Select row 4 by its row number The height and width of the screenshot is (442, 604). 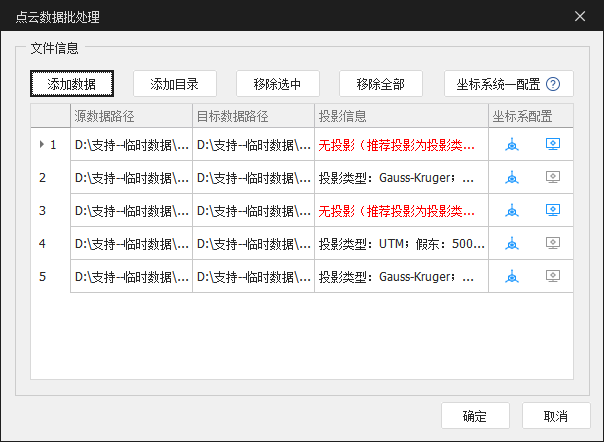click(x=43, y=244)
